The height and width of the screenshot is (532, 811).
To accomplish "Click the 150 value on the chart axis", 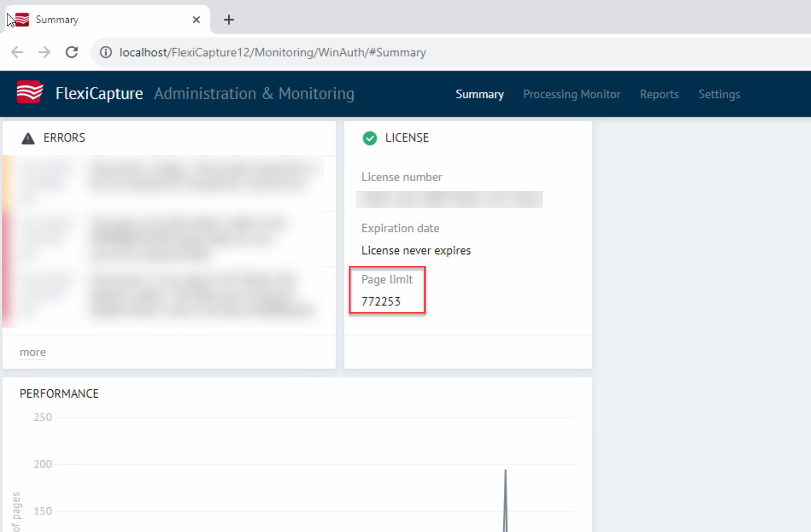I will [x=43, y=511].
